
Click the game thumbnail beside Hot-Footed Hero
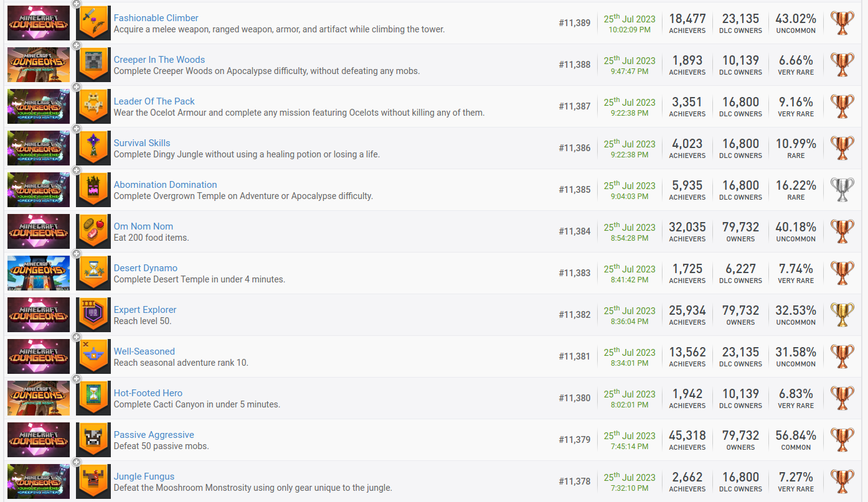[39, 398]
